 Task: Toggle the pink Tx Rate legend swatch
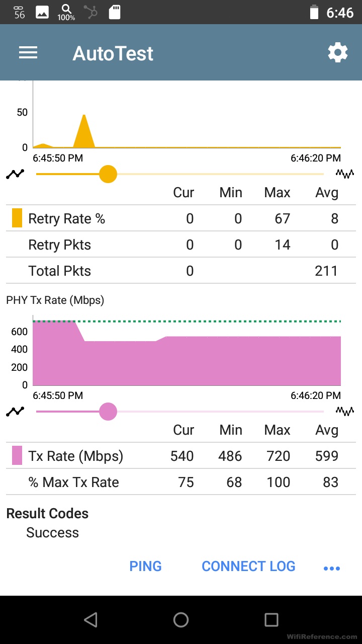click(17, 456)
